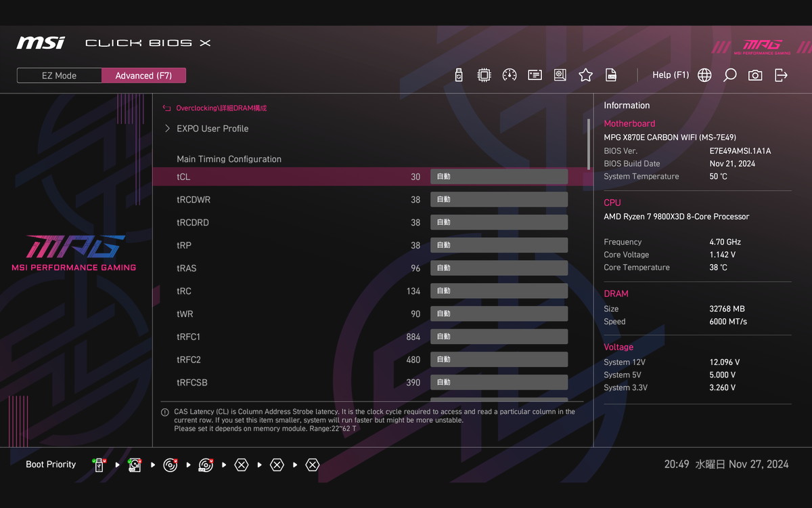This screenshot has height=508, width=812.
Task: Change language via the globe icon
Action: pos(704,75)
